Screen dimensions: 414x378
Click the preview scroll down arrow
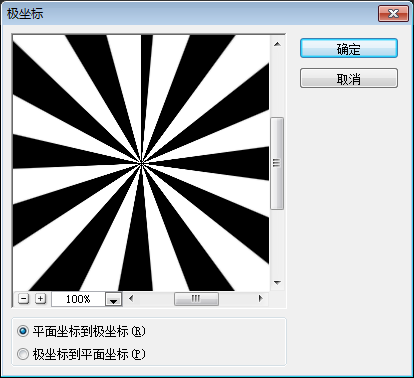click(x=277, y=283)
